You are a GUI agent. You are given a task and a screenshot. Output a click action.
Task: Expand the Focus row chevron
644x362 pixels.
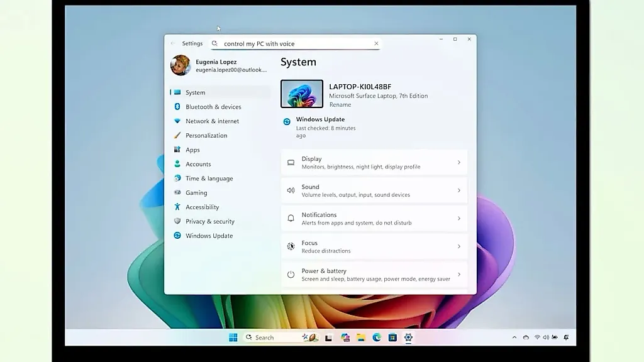coord(459,246)
